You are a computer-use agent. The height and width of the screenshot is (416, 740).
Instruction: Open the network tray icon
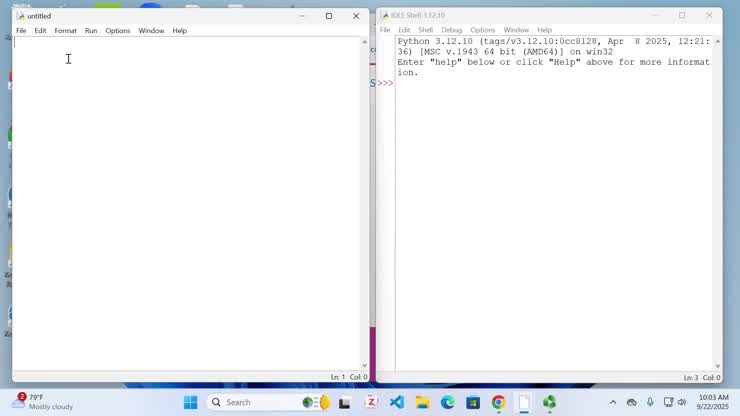[668, 402]
